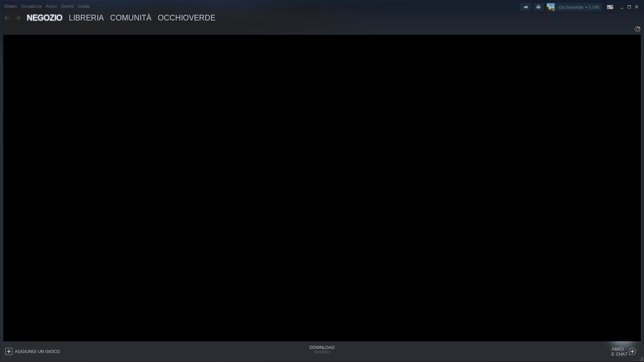Open the Giochi menu

click(67, 6)
